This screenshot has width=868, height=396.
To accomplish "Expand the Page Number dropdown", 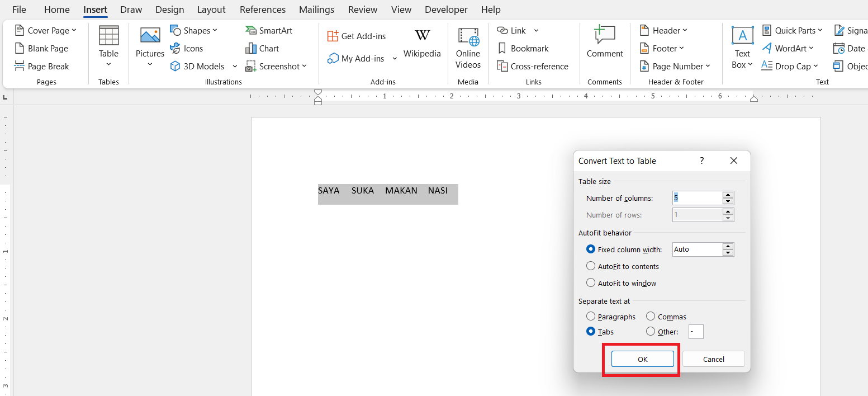I will pyautogui.click(x=674, y=67).
